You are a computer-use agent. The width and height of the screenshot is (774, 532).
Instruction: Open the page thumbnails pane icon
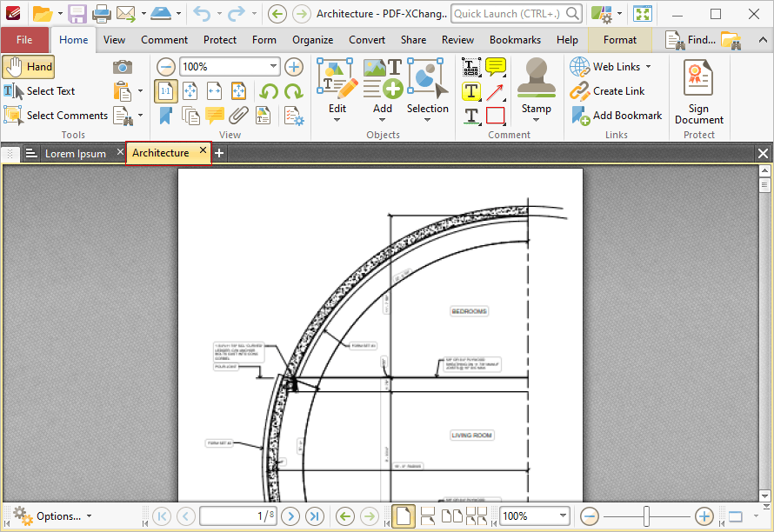(190, 116)
